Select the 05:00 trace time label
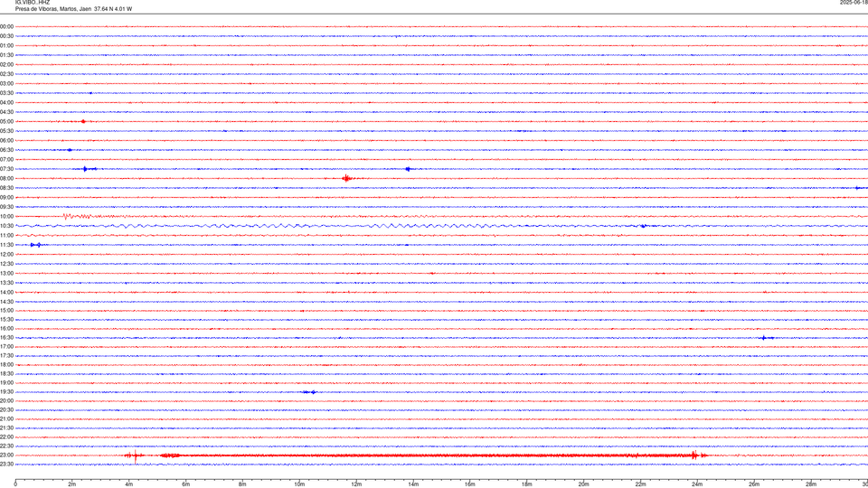The height and width of the screenshot is (488, 868). [6, 121]
